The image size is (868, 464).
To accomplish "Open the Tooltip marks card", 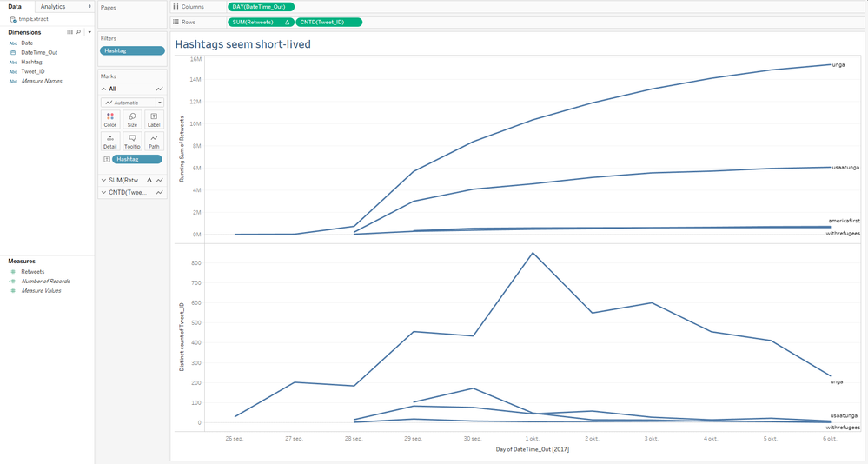I will [x=132, y=141].
